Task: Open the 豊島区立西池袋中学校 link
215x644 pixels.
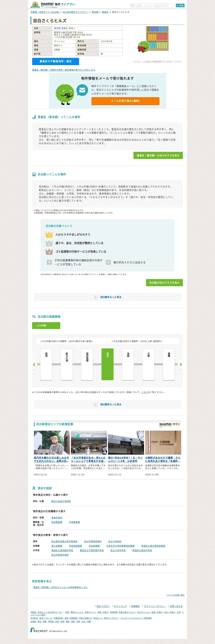Action: point(62,551)
